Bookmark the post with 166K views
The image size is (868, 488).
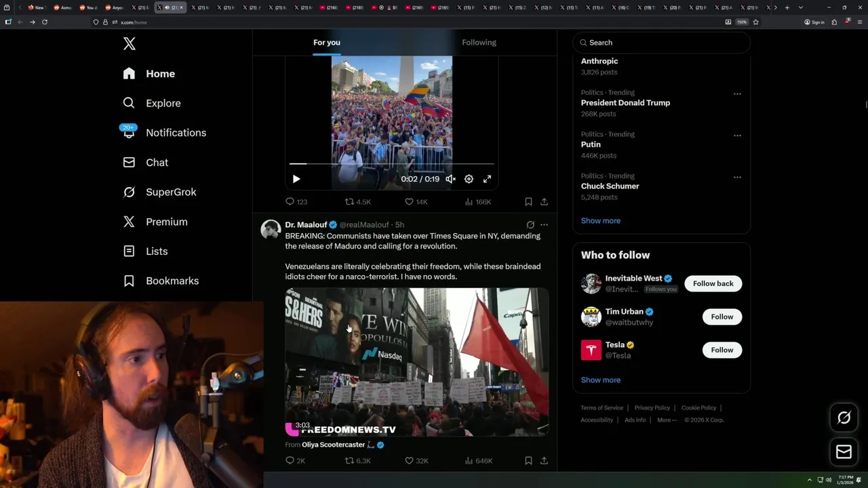tap(528, 202)
